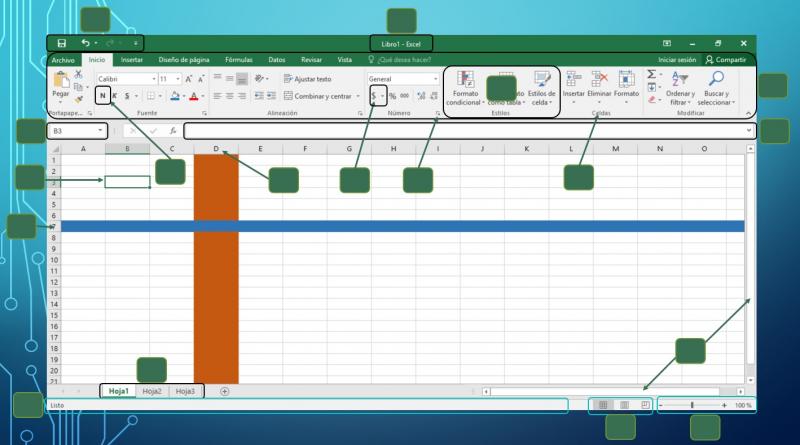The height and width of the screenshot is (445, 800).
Task: Click the red font color A
Action: (x=194, y=96)
